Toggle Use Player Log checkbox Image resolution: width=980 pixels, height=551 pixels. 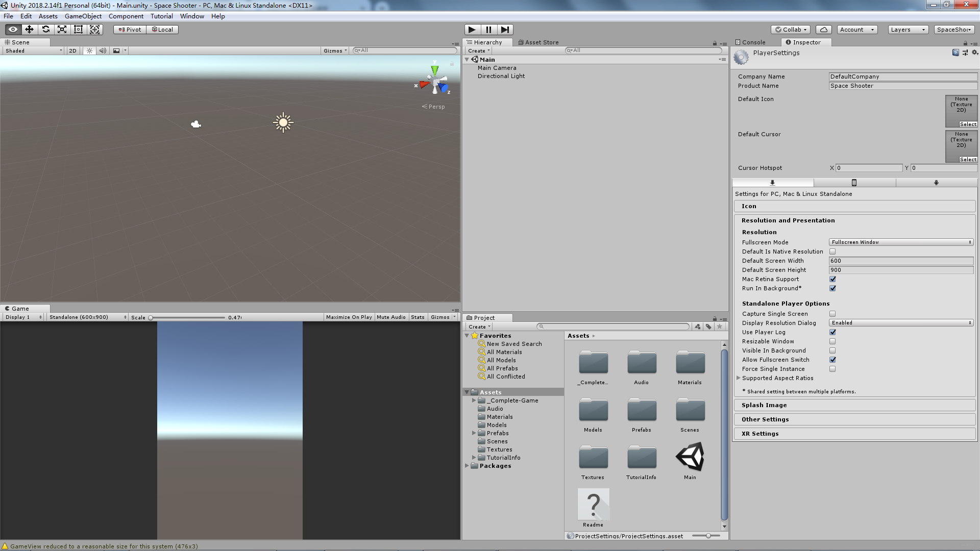coord(832,332)
